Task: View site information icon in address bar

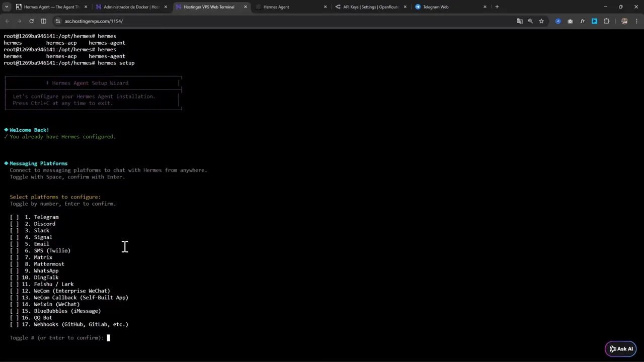Action: click(58, 21)
